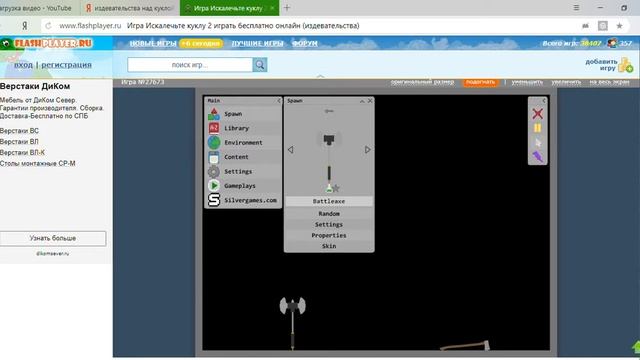Click the оригинальный размер link
Screen dimensions: 640x360
(x=422, y=82)
